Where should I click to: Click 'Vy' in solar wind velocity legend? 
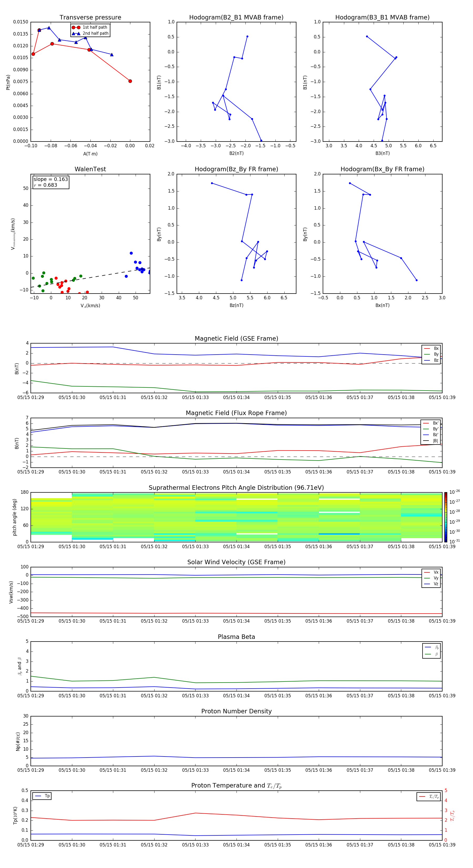(436, 578)
